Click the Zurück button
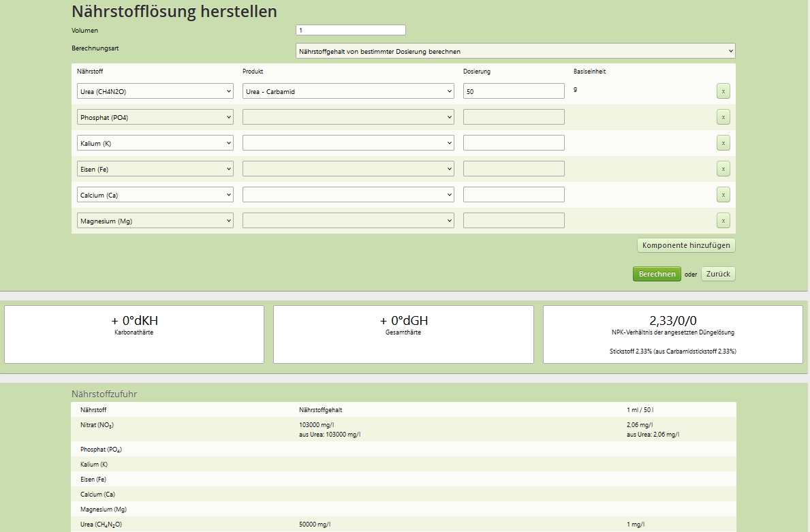This screenshot has width=810, height=532. (718, 274)
